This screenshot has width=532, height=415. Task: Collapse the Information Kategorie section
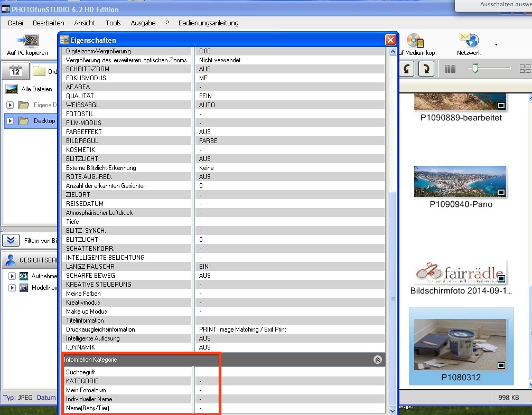click(377, 360)
